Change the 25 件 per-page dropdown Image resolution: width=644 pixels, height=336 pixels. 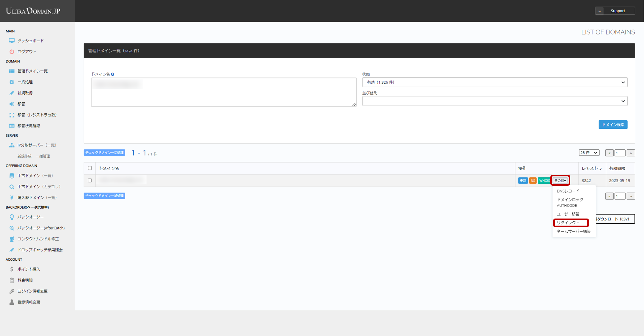point(589,153)
